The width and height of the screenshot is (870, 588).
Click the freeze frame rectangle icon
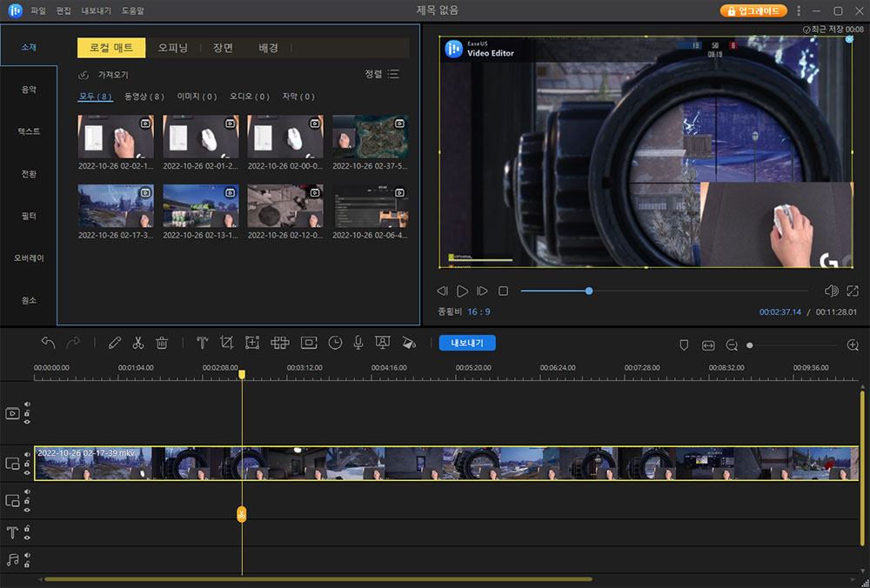[309, 344]
